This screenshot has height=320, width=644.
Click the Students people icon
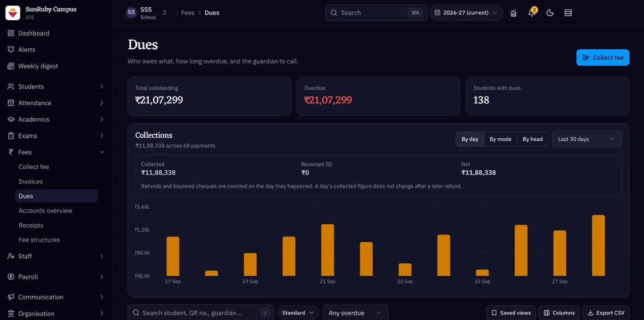tap(11, 87)
